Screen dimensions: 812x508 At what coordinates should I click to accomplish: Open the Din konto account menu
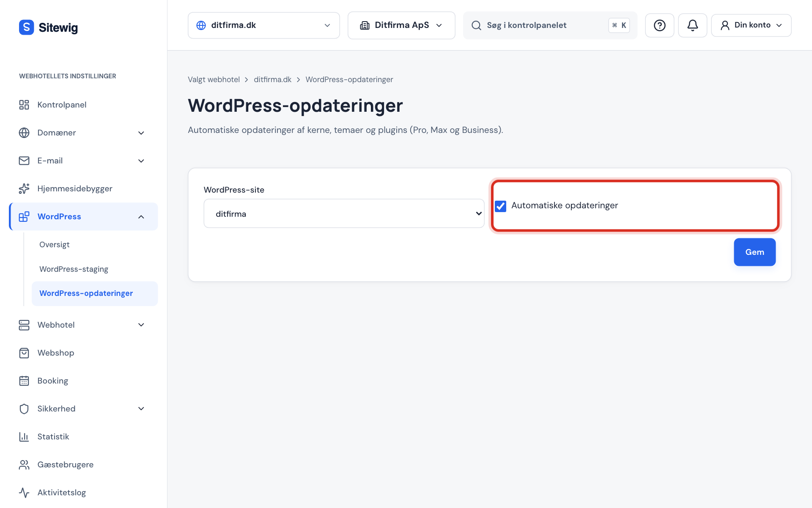(x=751, y=25)
